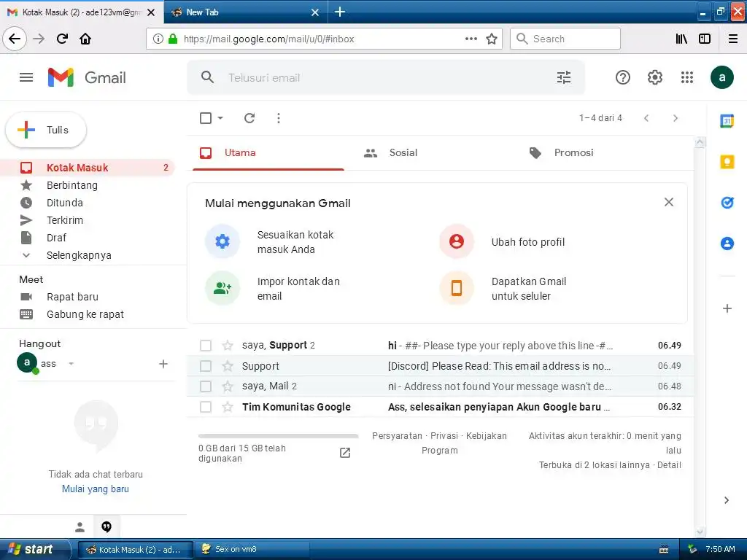747x560 pixels.
Task: Dismiss Mulai menggunakan Gmail card
Action: pyautogui.click(x=669, y=203)
